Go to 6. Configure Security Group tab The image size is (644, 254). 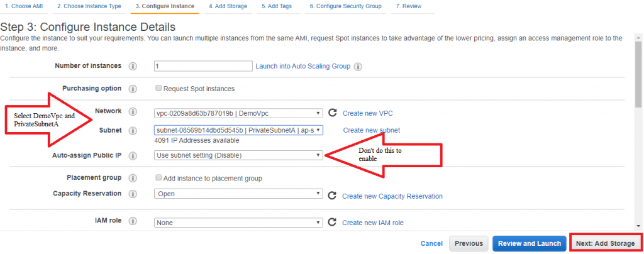point(346,6)
